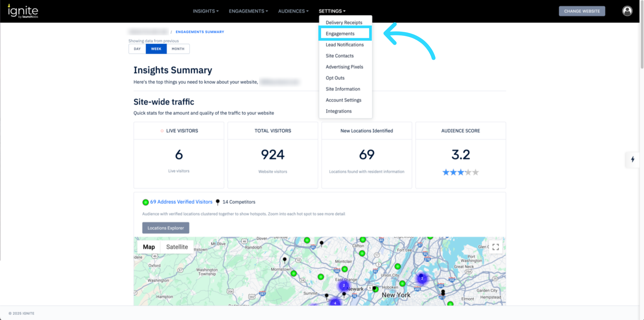
Task: Toggle map fullscreen view icon
Action: 495,247
